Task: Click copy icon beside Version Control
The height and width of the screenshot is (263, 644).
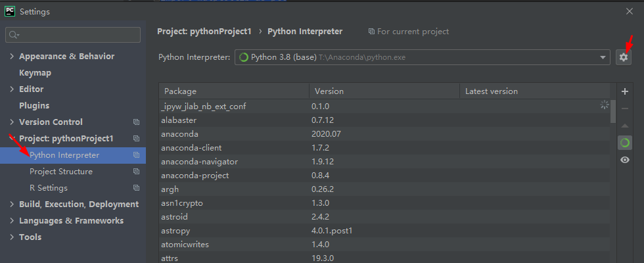Action: (136, 122)
